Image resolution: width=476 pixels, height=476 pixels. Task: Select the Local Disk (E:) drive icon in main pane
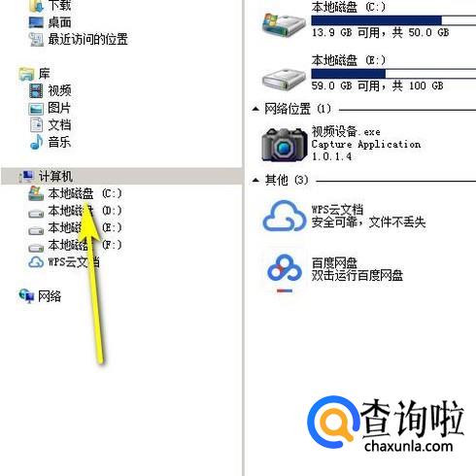pos(284,79)
